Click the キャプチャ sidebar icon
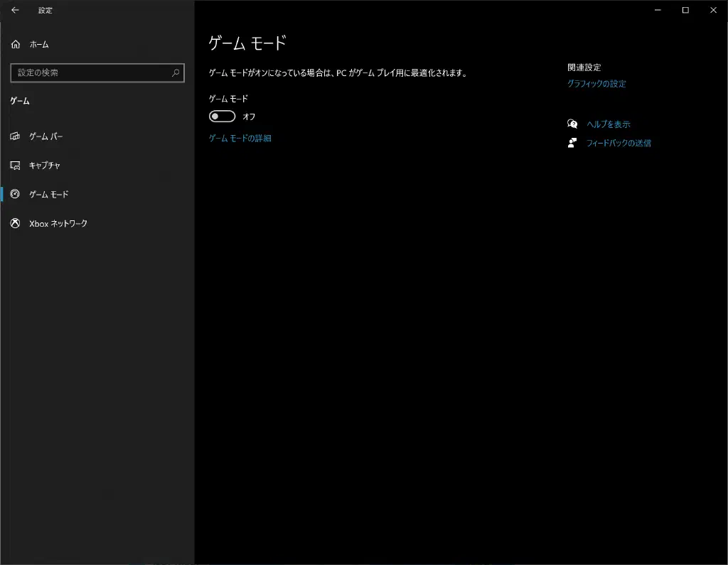 click(16, 166)
